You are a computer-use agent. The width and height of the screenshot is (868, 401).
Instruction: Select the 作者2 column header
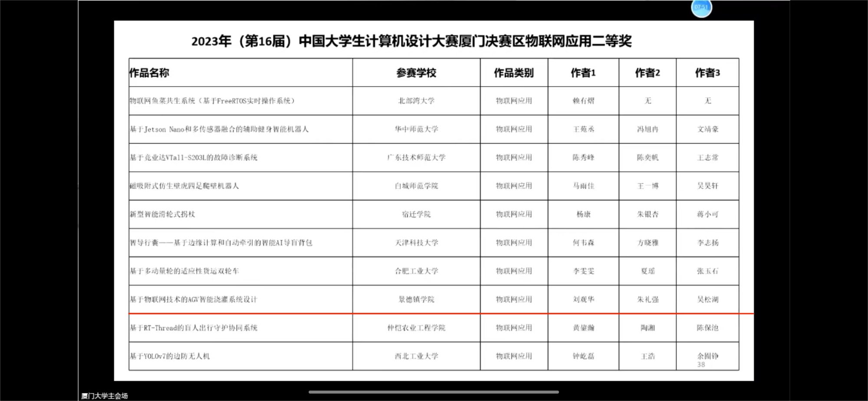[x=647, y=73]
